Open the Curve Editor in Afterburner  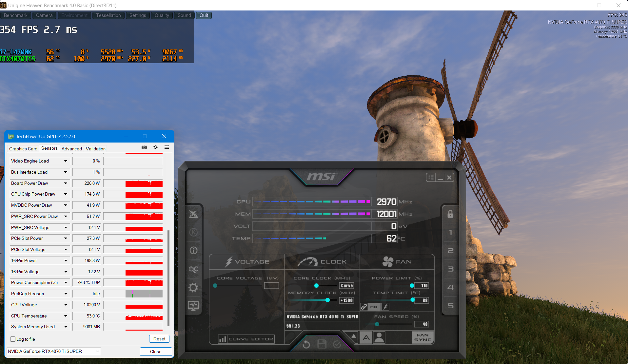coord(246,339)
